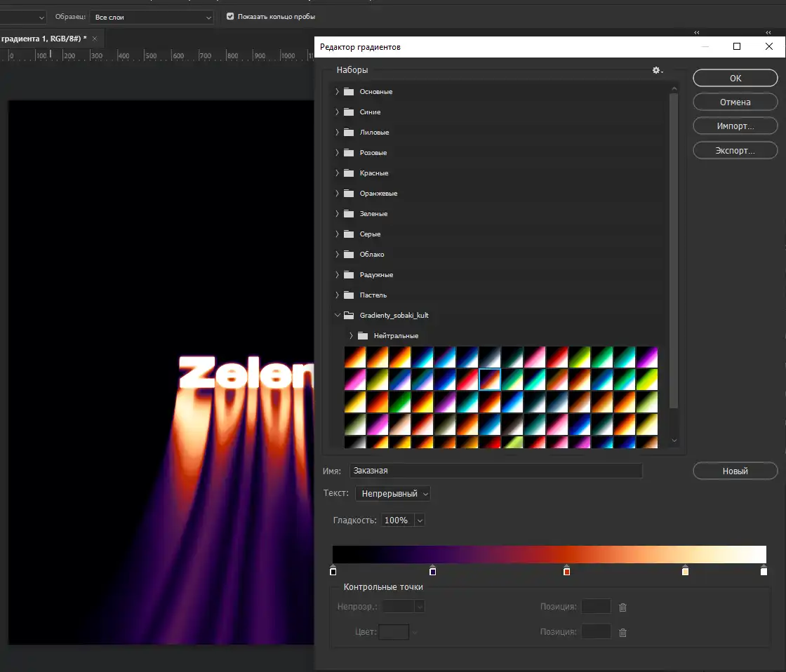Click the trash icon beside opacity position
This screenshot has width=786, height=672.
click(622, 607)
